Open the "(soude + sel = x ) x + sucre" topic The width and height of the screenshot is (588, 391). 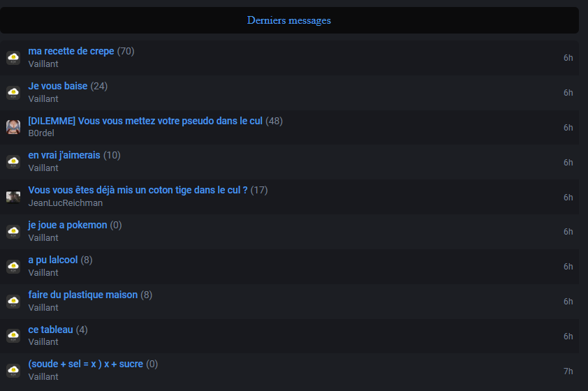[x=86, y=364]
